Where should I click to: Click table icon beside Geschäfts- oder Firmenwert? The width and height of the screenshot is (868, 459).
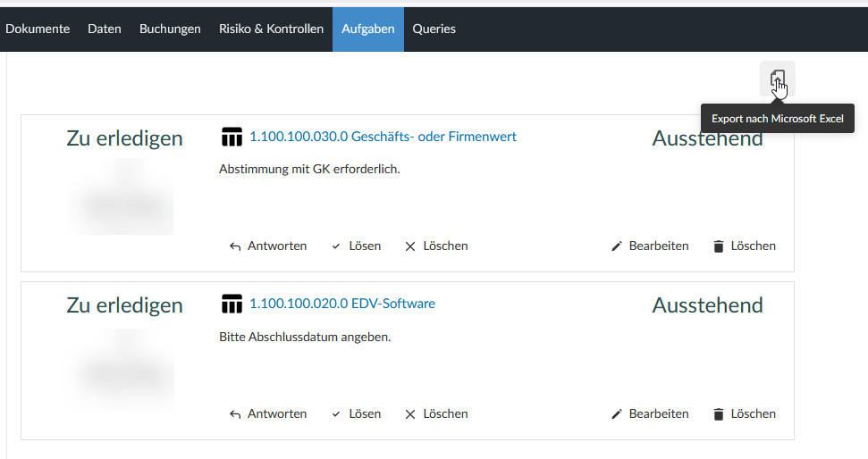click(232, 137)
